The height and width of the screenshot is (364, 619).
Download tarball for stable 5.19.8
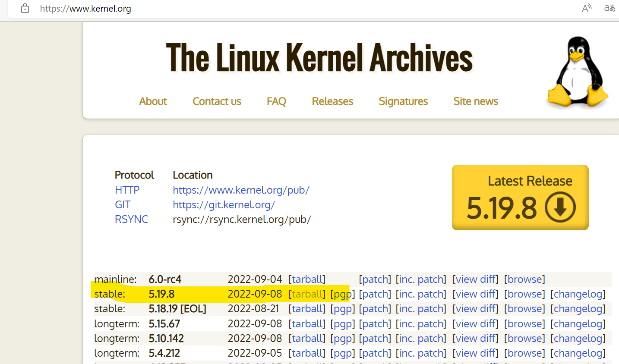307,294
